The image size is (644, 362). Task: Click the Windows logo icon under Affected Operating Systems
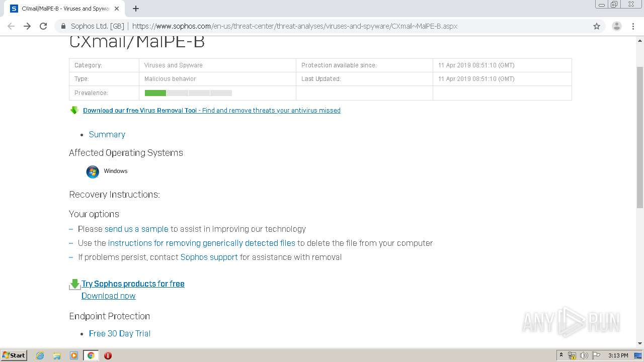coord(93,172)
